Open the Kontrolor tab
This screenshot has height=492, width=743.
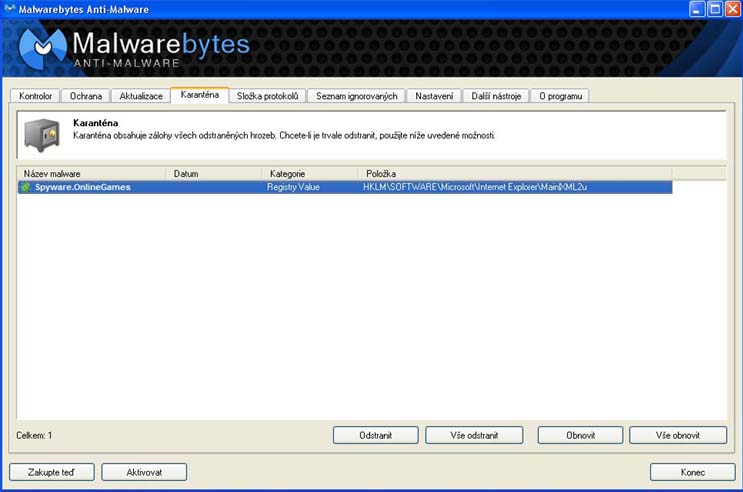[35, 96]
